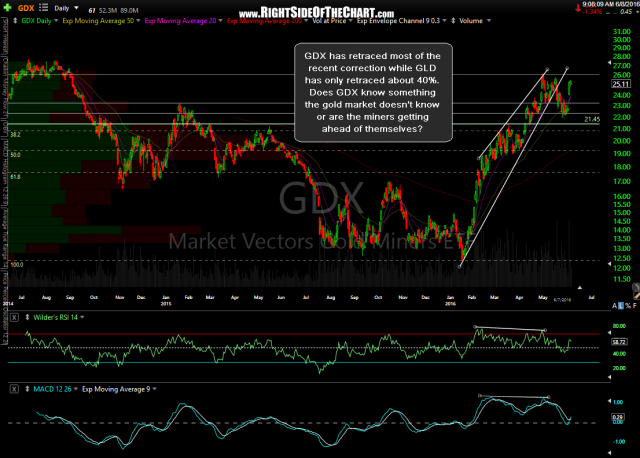The width and height of the screenshot is (640, 458).
Task: Click the 52.3M volume value in header
Action: point(108,11)
